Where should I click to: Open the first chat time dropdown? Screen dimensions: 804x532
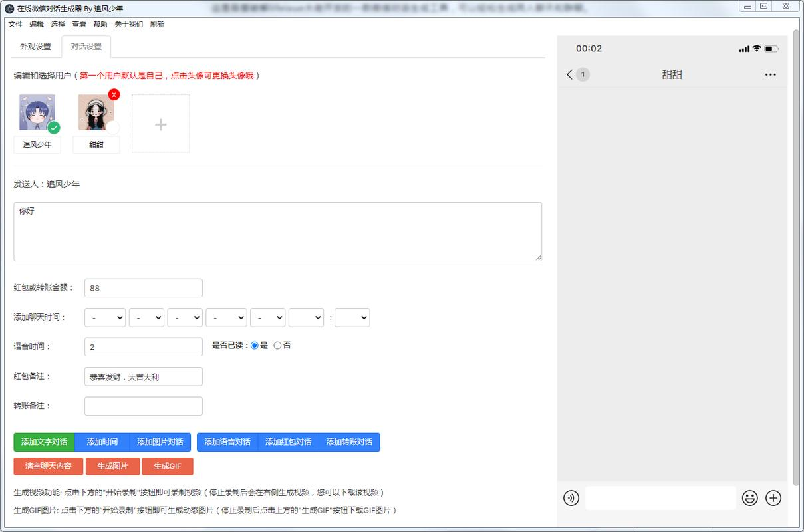(x=105, y=318)
